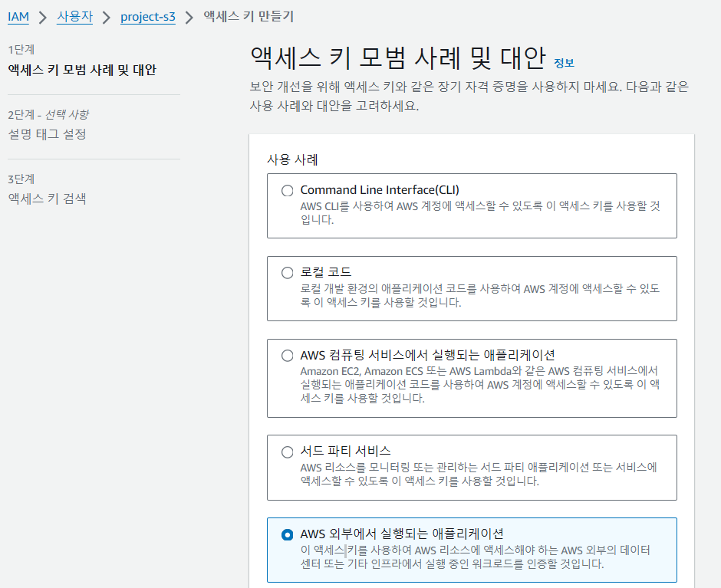Click the chevron after IAM breadcrumb

43,18
